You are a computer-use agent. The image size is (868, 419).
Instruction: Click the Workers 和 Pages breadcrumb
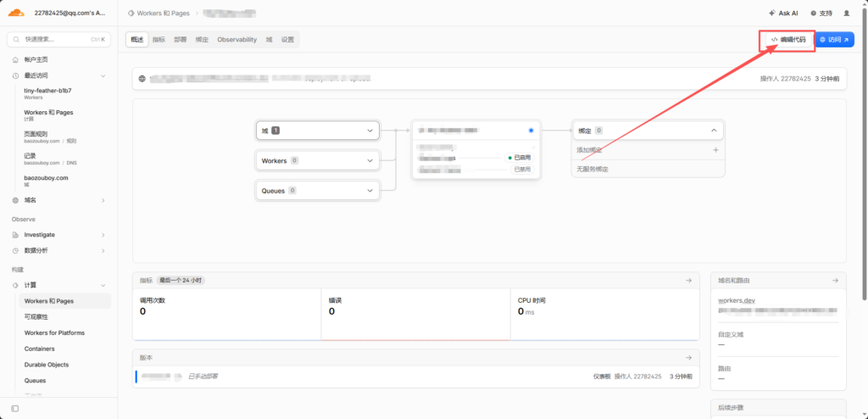[x=159, y=13]
